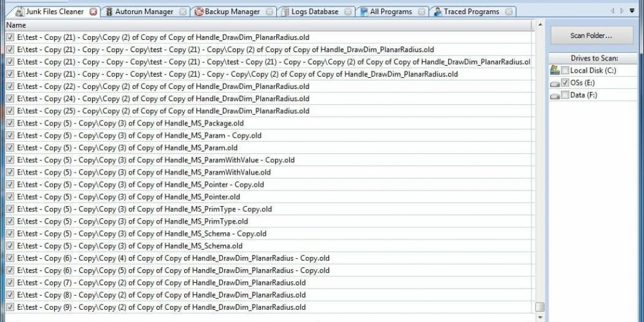Screen dimensions: 644x322
Task: Close the Autorun Manager tab
Action: pos(183,12)
